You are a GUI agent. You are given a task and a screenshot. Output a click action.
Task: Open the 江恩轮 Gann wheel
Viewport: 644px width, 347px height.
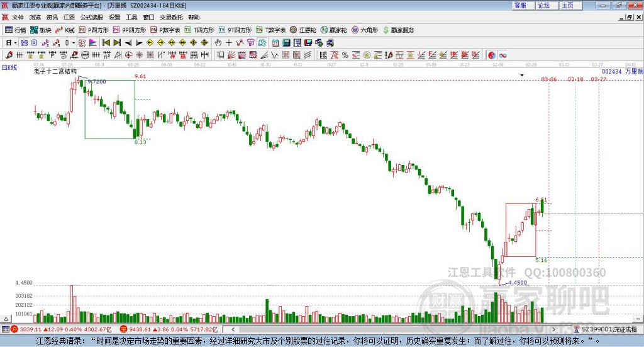(303, 30)
